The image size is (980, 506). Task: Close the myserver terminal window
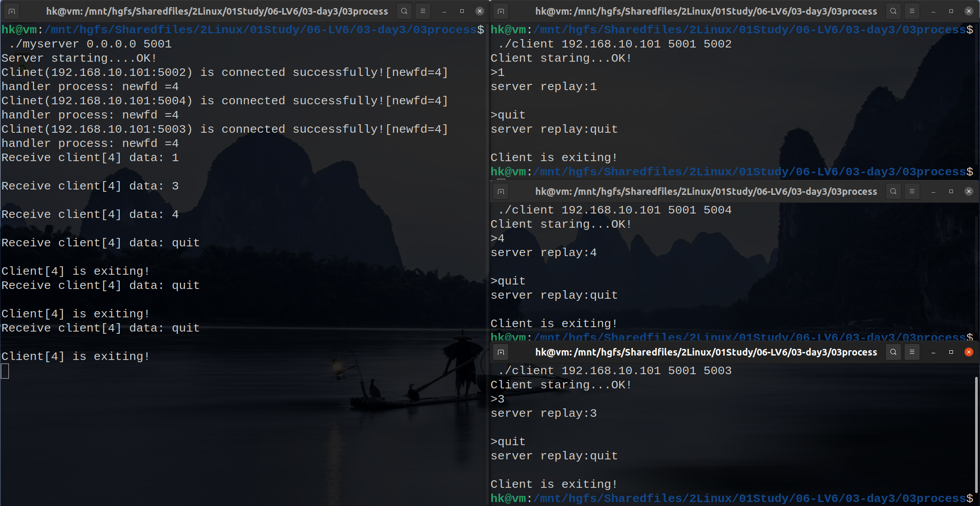pyautogui.click(x=480, y=11)
